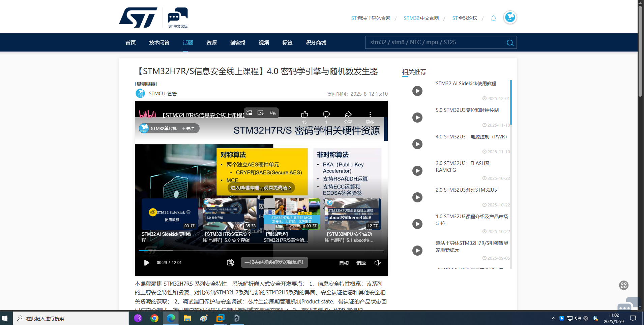Open STM32中文官网 link
The height and width of the screenshot is (325, 644).
(x=421, y=18)
